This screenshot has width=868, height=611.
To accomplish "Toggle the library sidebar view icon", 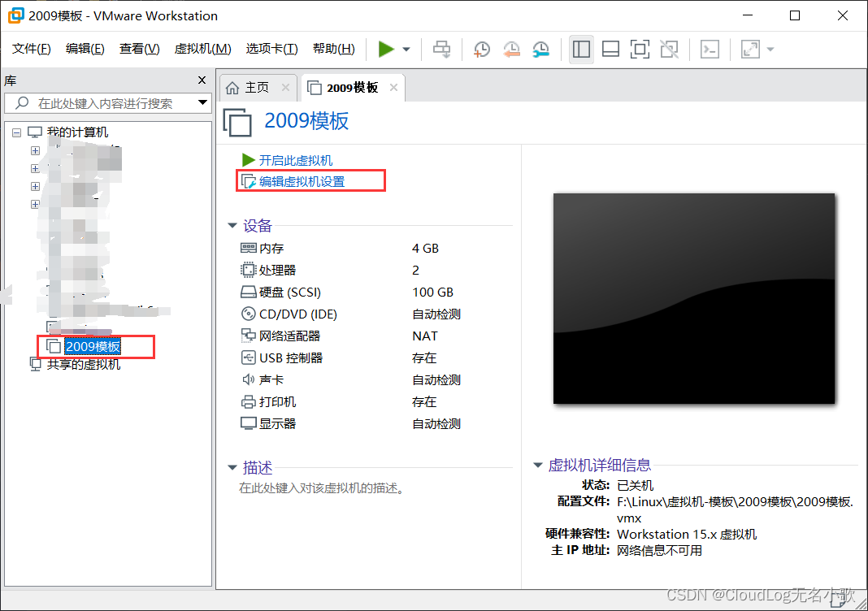I will [x=581, y=50].
